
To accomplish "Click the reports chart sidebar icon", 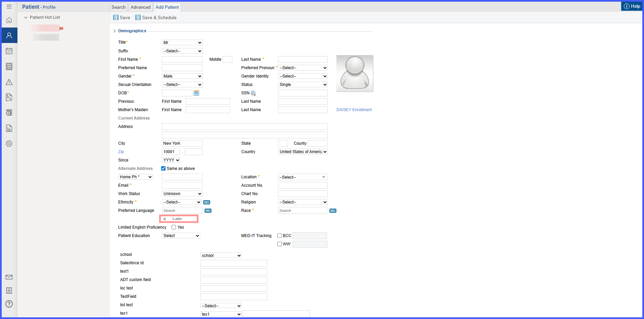I will pos(9,128).
